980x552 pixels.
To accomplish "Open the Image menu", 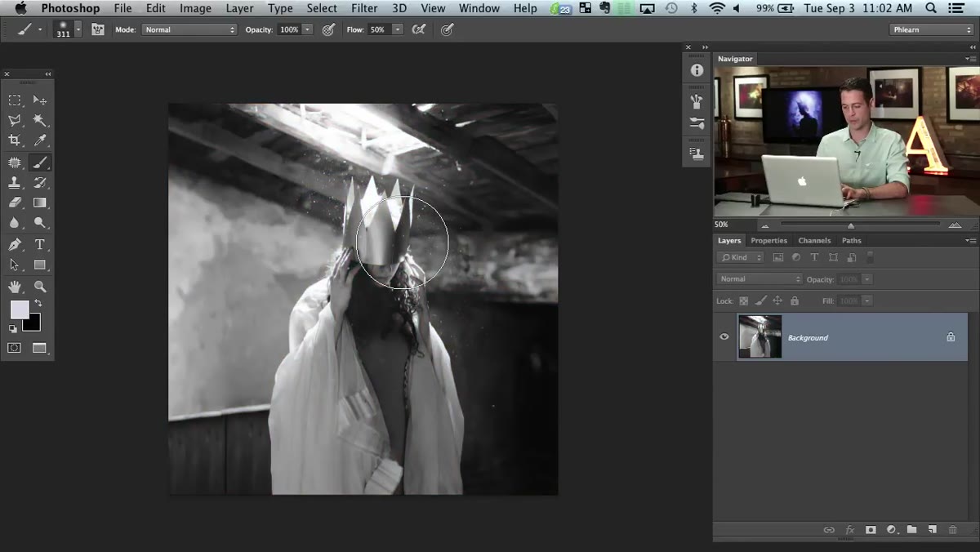I will tap(195, 8).
